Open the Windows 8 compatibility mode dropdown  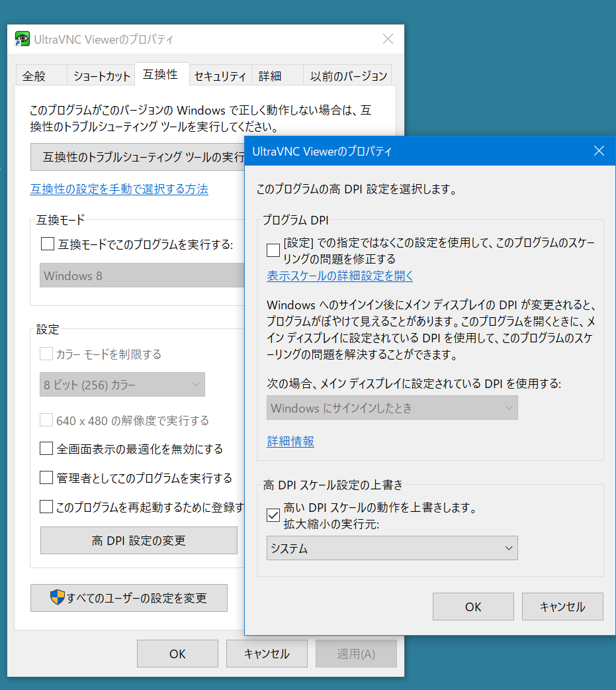click(x=142, y=275)
